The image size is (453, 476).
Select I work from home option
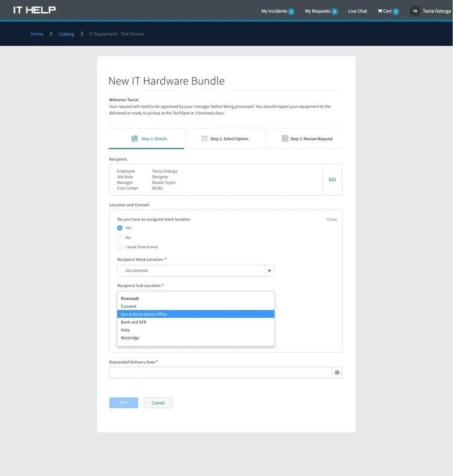[x=120, y=247]
